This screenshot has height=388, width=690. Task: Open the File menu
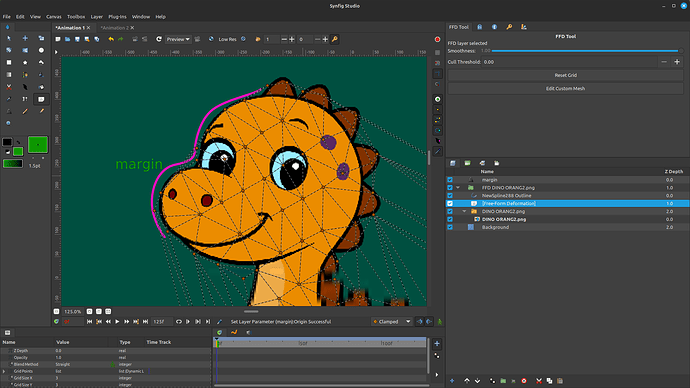click(x=7, y=17)
